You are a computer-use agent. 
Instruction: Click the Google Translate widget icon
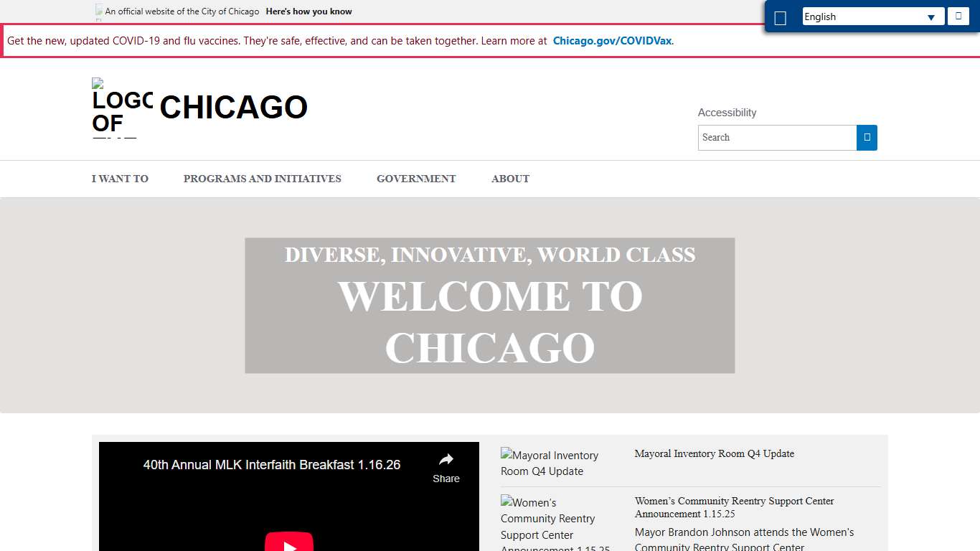[x=780, y=16]
